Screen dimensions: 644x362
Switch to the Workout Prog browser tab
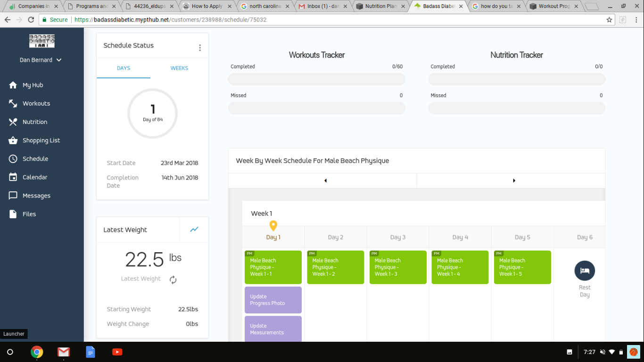[554, 6]
